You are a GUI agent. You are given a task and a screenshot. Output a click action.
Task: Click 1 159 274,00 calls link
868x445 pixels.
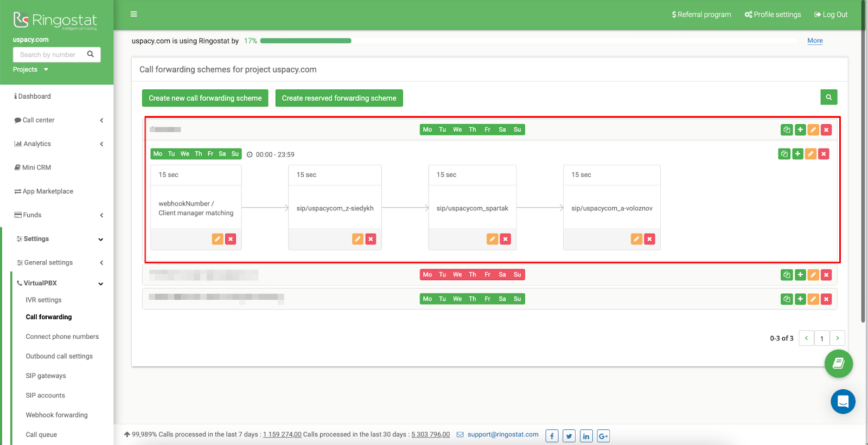pos(282,434)
